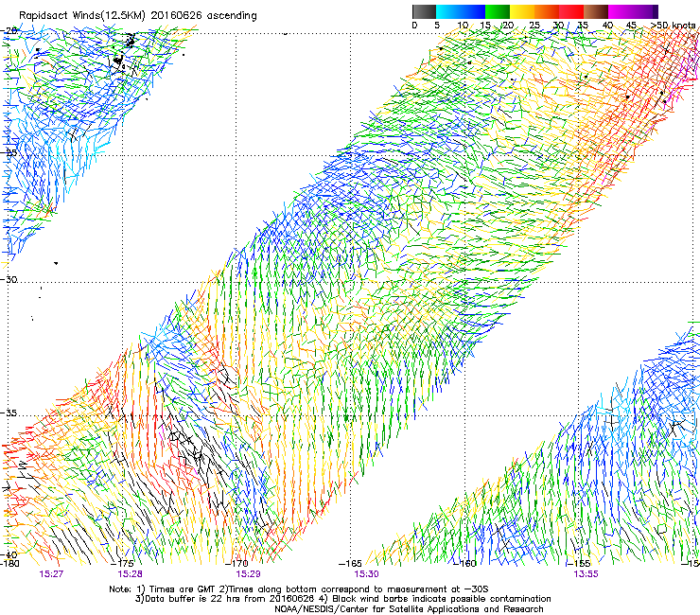
Task: Click the 'Data buffer is 22 hrs' note line
Action: click(342, 599)
